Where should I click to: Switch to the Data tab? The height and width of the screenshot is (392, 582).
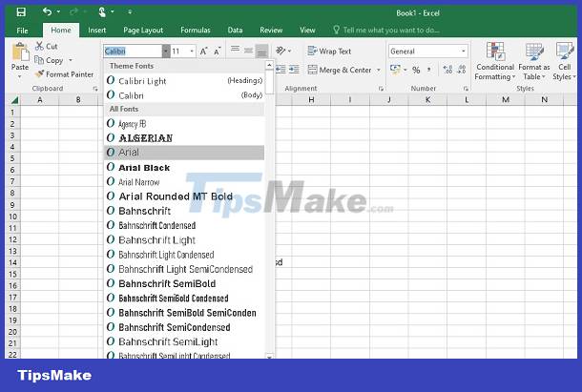(235, 31)
